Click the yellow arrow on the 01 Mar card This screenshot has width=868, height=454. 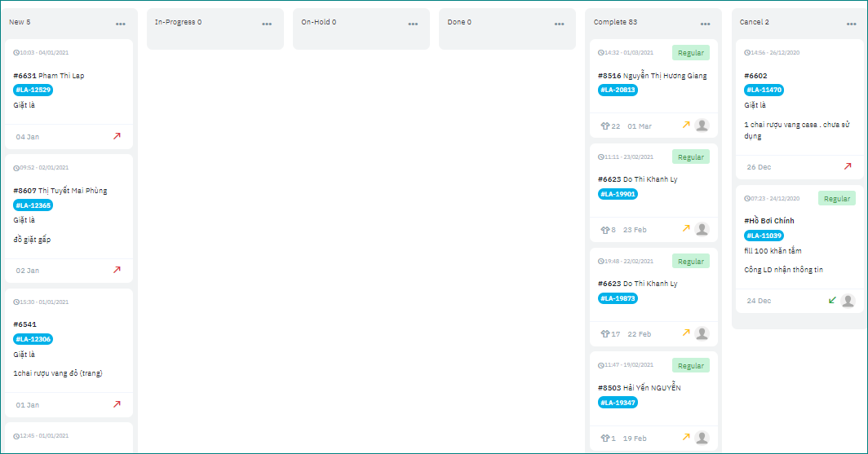[x=686, y=126]
